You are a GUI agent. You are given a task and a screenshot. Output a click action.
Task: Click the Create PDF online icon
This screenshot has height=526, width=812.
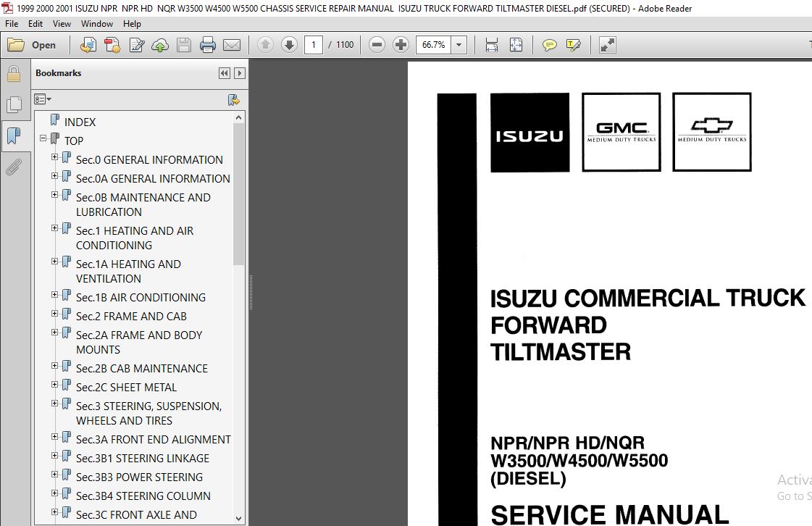tap(88, 45)
